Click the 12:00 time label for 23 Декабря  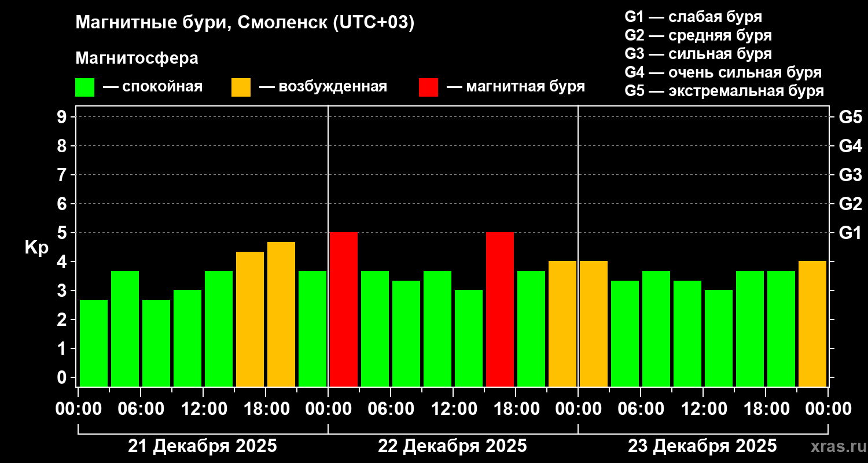click(x=703, y=409)
